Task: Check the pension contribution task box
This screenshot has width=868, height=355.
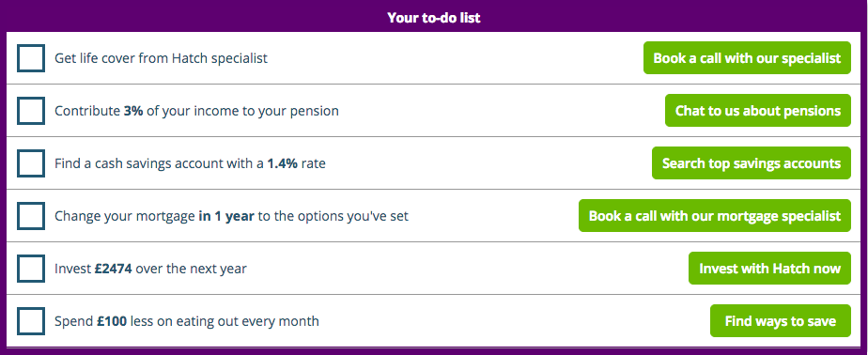Action: point(30,111)
